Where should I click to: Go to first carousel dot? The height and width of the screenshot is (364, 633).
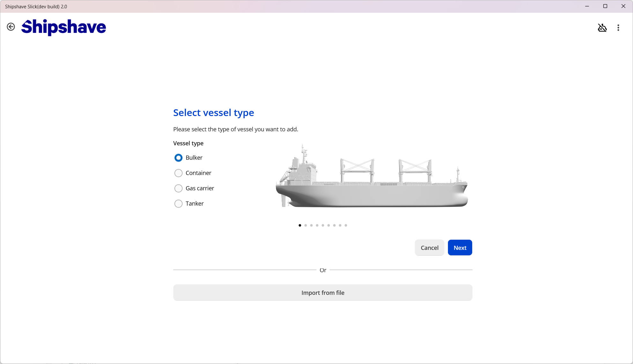tap(300, 225)
